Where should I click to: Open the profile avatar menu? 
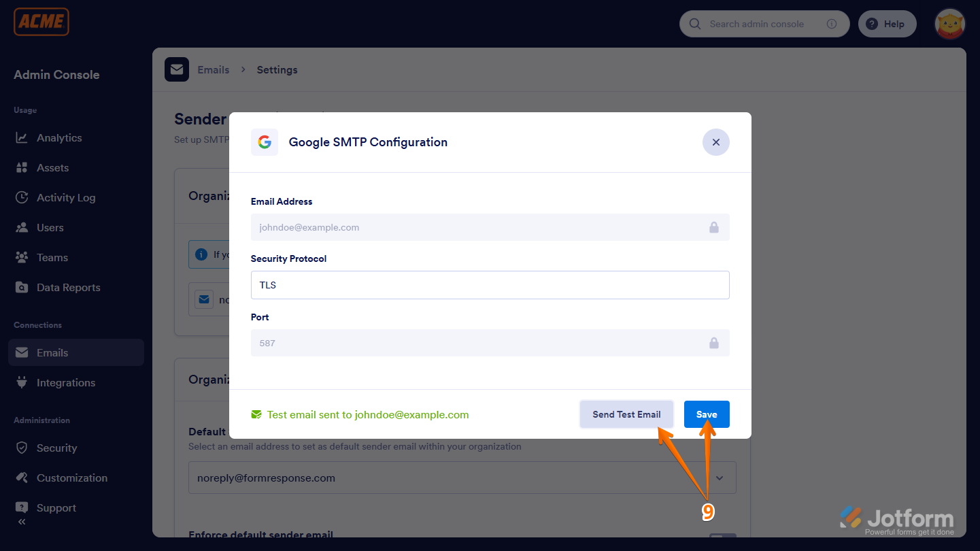pyautogui.click(x=949, y=24)
